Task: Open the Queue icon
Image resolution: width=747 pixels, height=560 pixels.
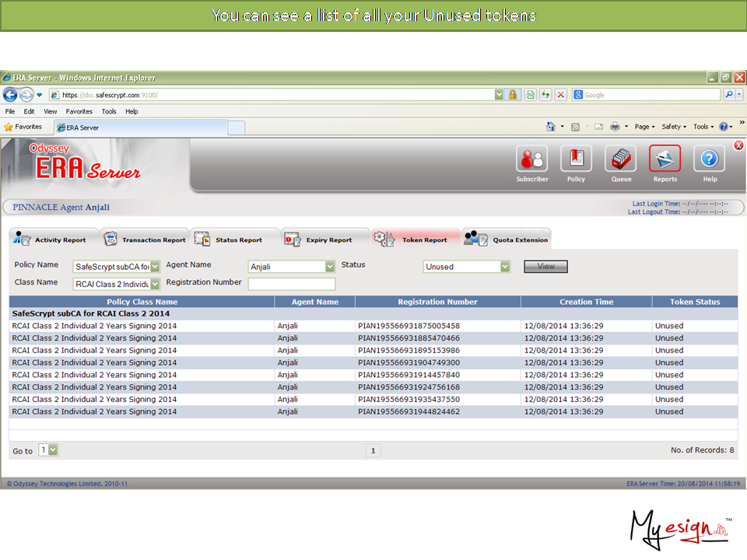Action: tap(621, 159)
